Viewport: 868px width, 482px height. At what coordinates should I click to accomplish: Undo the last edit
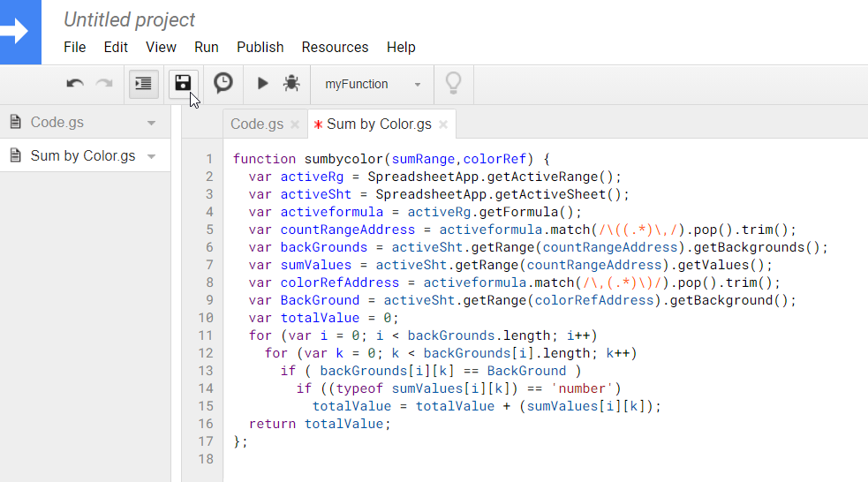click(75, 84)
